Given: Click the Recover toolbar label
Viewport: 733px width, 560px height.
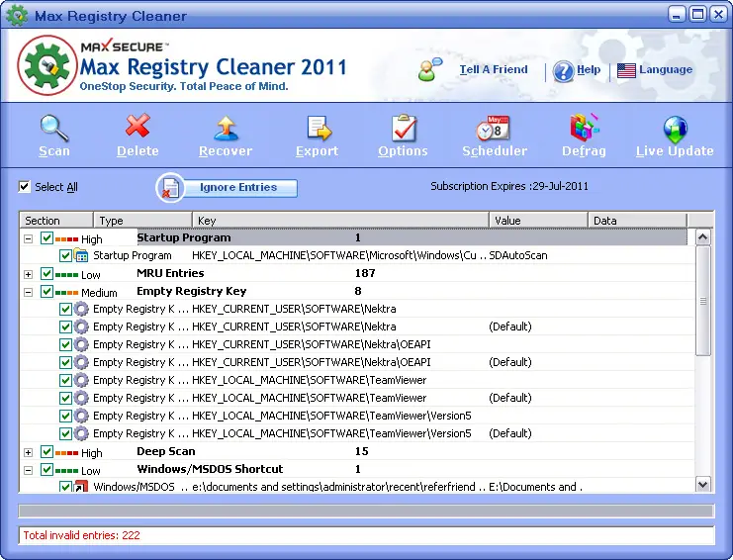Looking at the screenshot, I should 226,151.
